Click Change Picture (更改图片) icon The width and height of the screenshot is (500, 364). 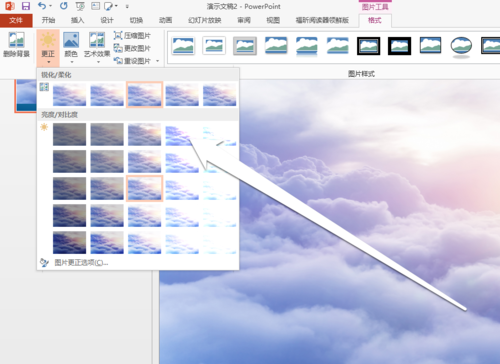[x=118, y=48]
